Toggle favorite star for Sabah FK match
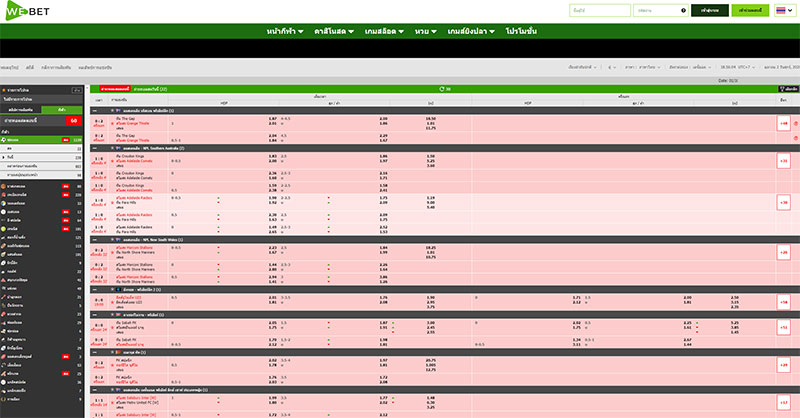The image size is (800, 418). [x=112, y=327]
